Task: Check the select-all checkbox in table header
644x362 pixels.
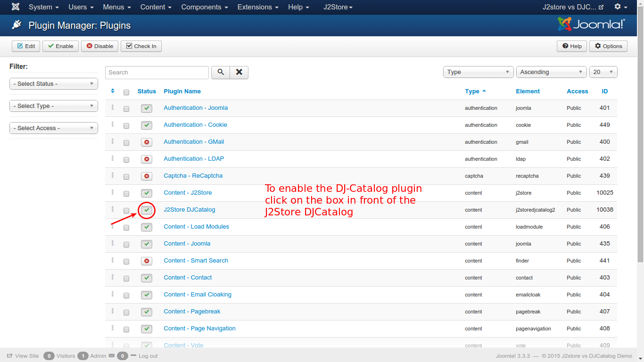Action: pos(126,92)
